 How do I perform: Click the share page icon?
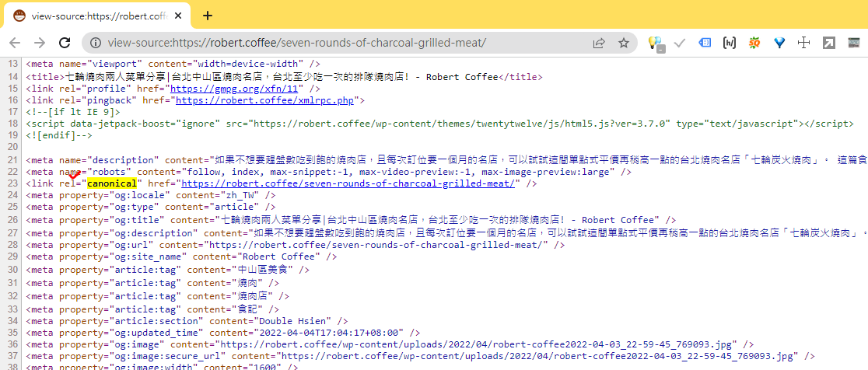pos(598,43)
